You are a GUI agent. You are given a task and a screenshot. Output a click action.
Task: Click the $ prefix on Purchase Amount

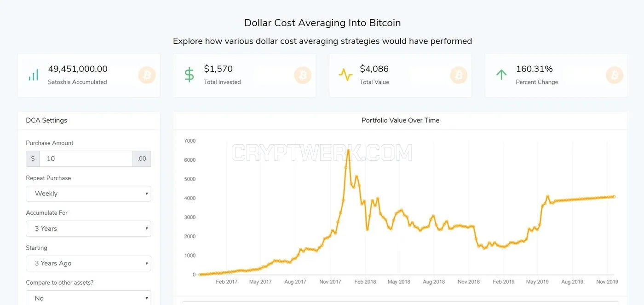coord(33,158)
